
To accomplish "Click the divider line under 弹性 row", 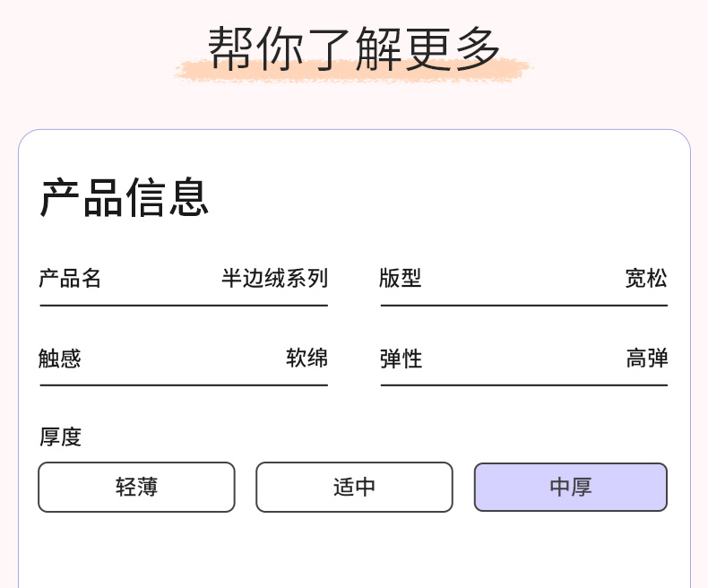I will [x=523, y=385].
